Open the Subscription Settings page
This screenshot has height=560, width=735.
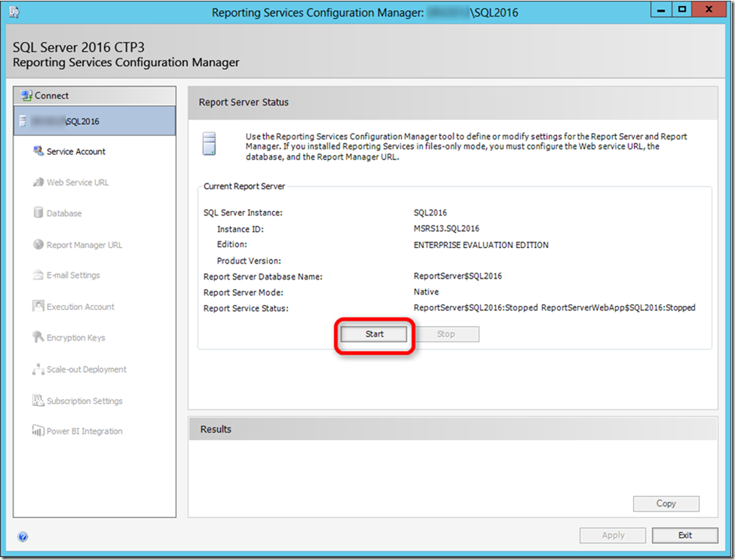tap(85, 401)
